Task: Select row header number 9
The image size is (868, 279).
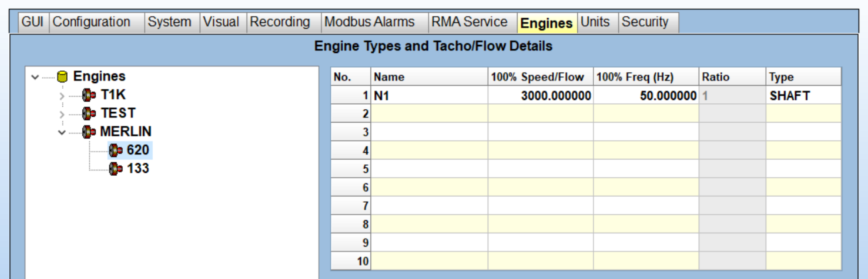Action: [351, 242]
